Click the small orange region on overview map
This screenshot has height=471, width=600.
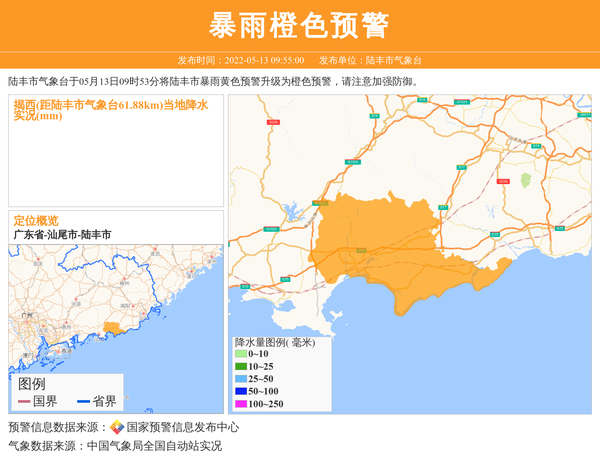(110, 327)
